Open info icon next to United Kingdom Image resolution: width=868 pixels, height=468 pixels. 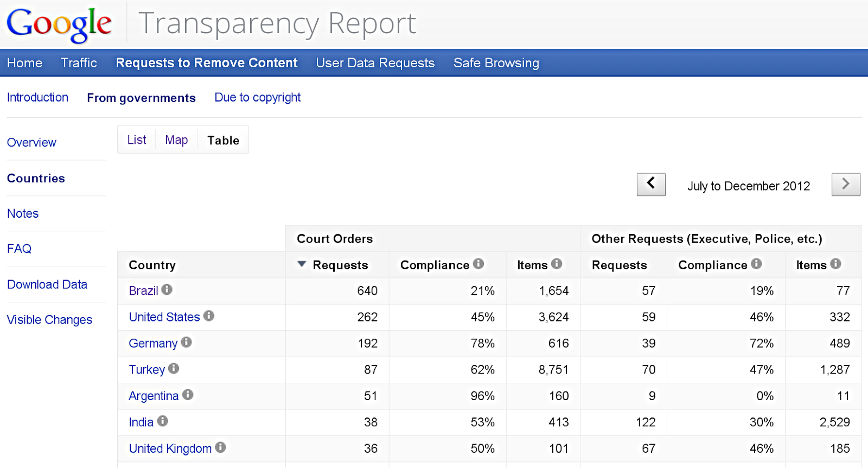coord(220,447)
